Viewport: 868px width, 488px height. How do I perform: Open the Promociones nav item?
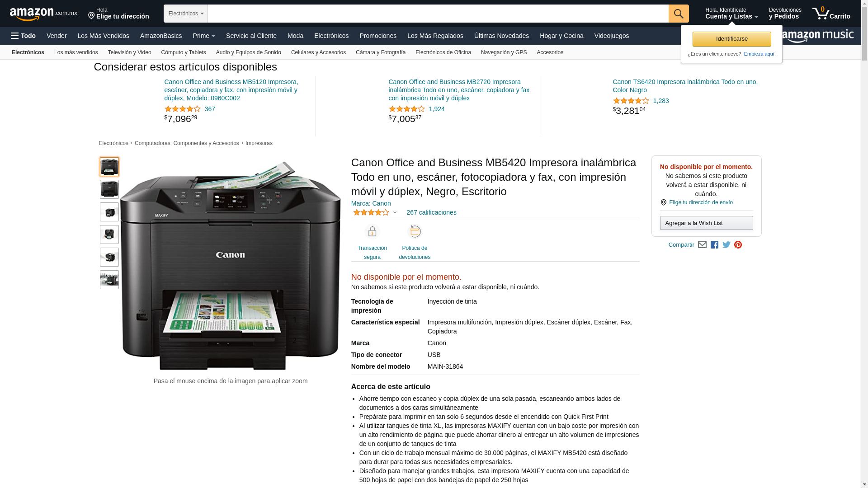point(378,36)
